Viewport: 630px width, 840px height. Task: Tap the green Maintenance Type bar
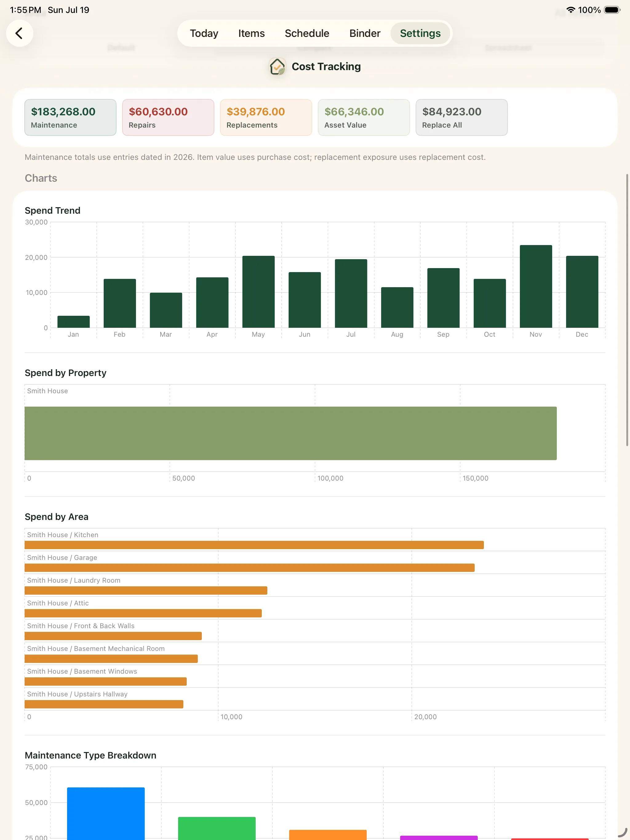[x=217, y=828]
